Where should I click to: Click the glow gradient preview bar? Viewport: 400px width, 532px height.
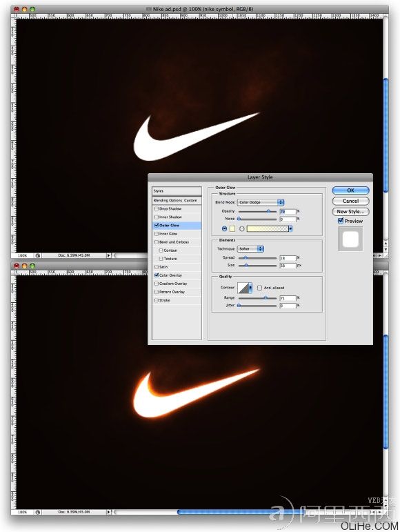coord(268,228)
